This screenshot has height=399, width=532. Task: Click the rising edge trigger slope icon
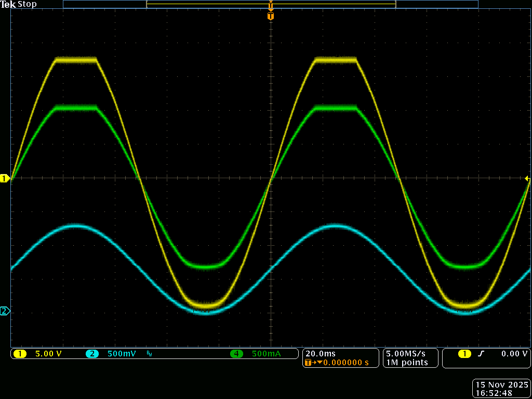[x=481, y=354]
